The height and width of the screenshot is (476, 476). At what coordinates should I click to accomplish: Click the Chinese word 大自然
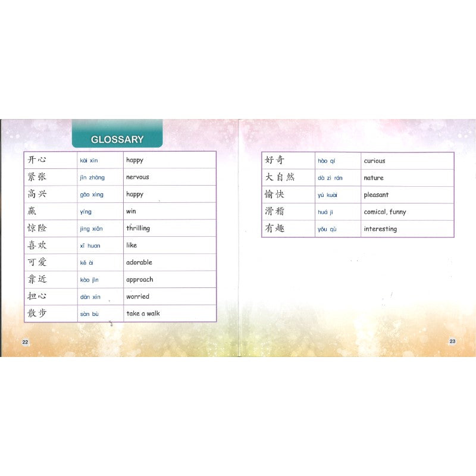[x=280, y=178]
